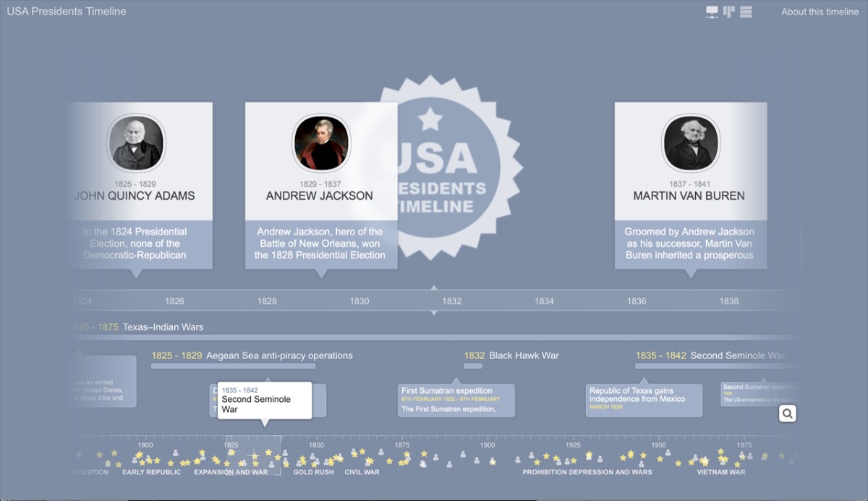The width and height of the screenshot is (868, 501).
Task: Click the search magnifier icon
Action: (787, 413)
